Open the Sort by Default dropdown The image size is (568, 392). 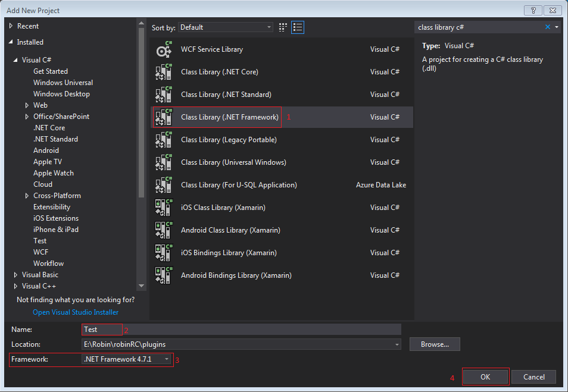click(x=225, y=27)
